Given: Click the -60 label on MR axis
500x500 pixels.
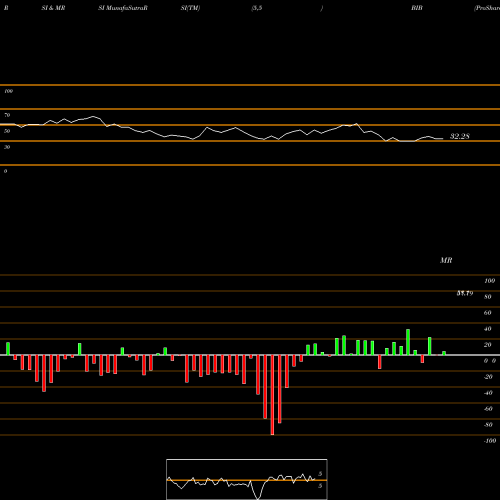Looking at the screenshot, I should [488, 409].
